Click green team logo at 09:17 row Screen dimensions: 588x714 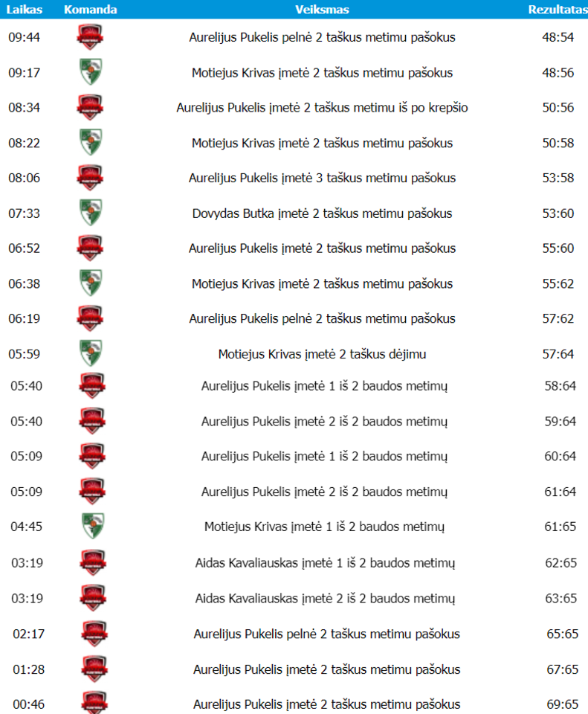coord(90,72)
